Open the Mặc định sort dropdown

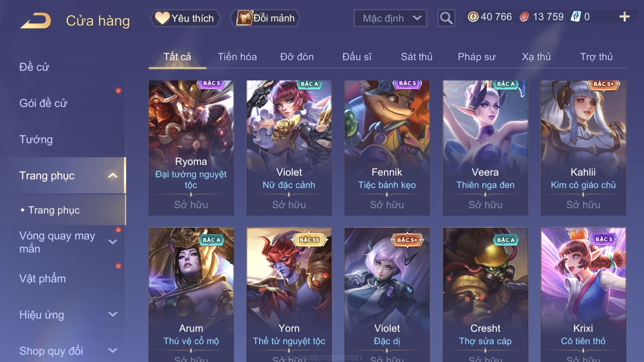click(390, 18)
